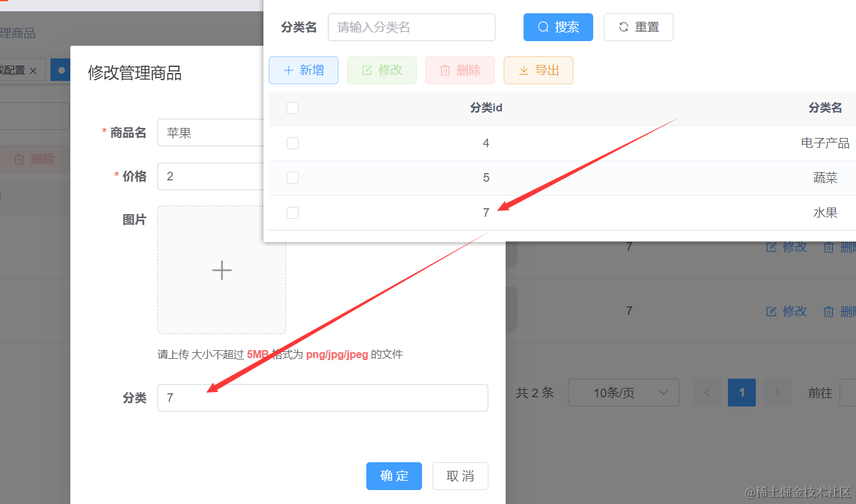This screenshot has height=504, width=856.
Task: Click the 电子产品 category name cell
Action: (x=825, y=143)
